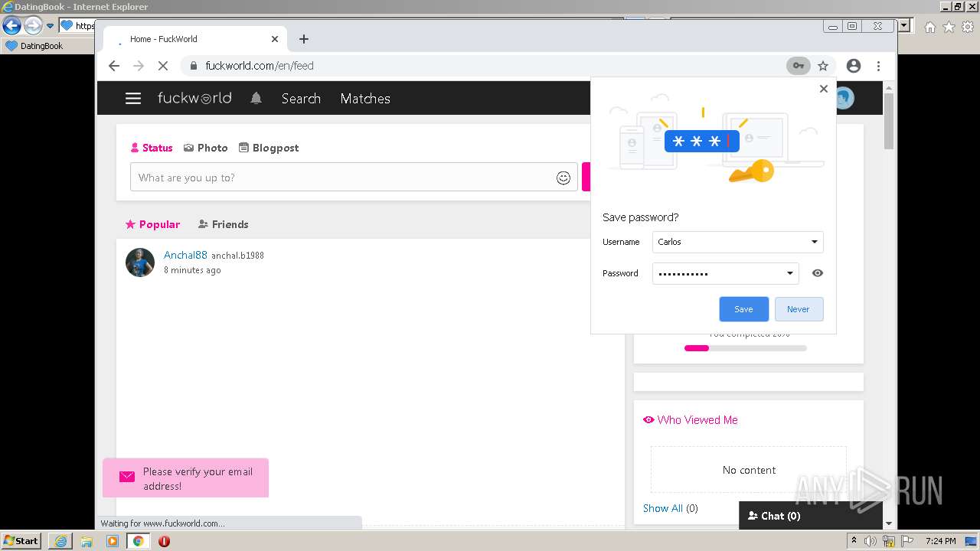Open the Matches page
This screenshot has height=551, width=980.
click(365, 99)
